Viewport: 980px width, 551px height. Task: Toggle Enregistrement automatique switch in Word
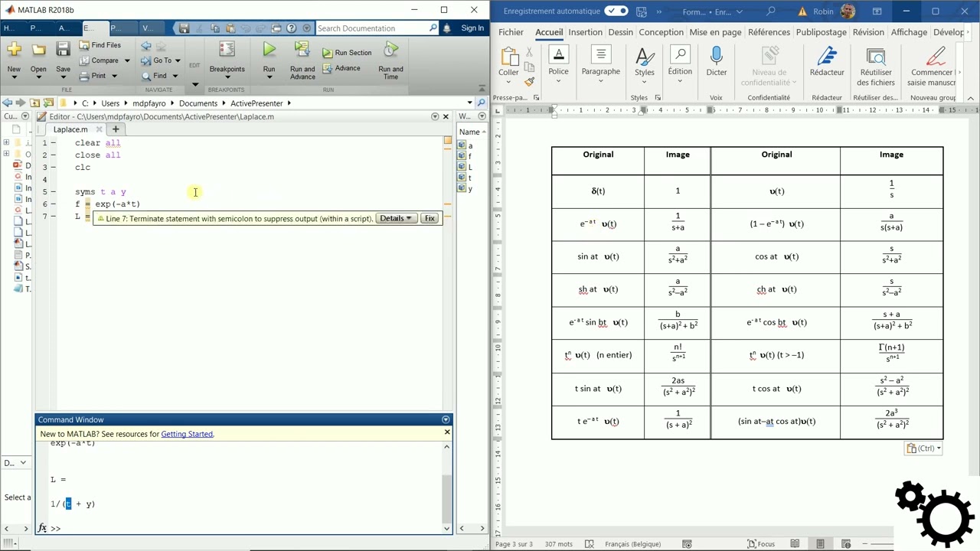tap(616, 11)
